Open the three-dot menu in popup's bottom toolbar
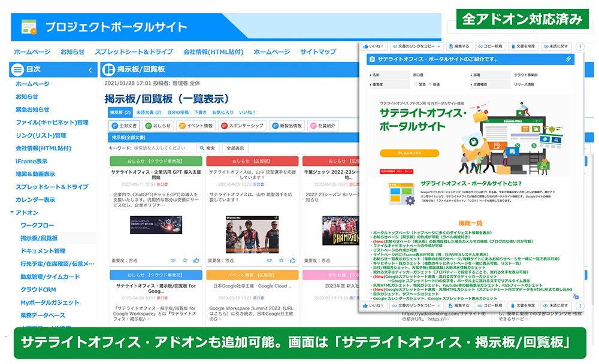 coord(580,305)
